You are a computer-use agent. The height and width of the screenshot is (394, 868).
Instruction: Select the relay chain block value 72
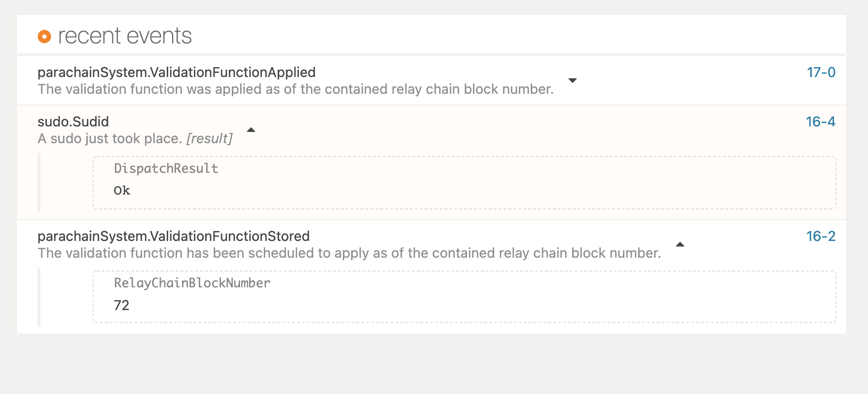pyautogui.click(x=121, y=306)
